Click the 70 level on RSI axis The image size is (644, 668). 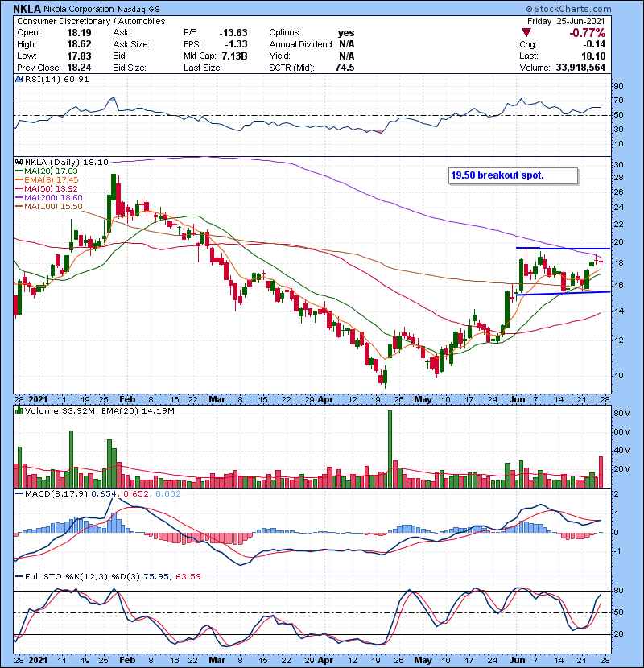[x=618, y=101]
